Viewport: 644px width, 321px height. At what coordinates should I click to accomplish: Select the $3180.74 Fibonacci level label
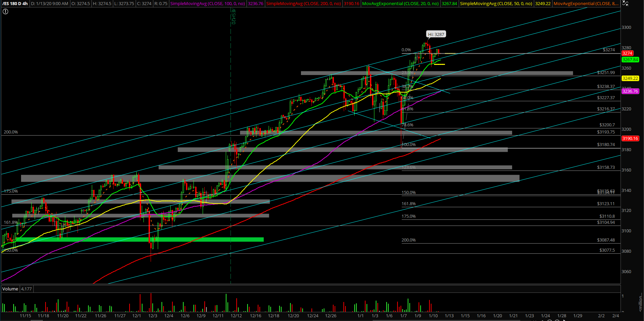click(606, 145)
